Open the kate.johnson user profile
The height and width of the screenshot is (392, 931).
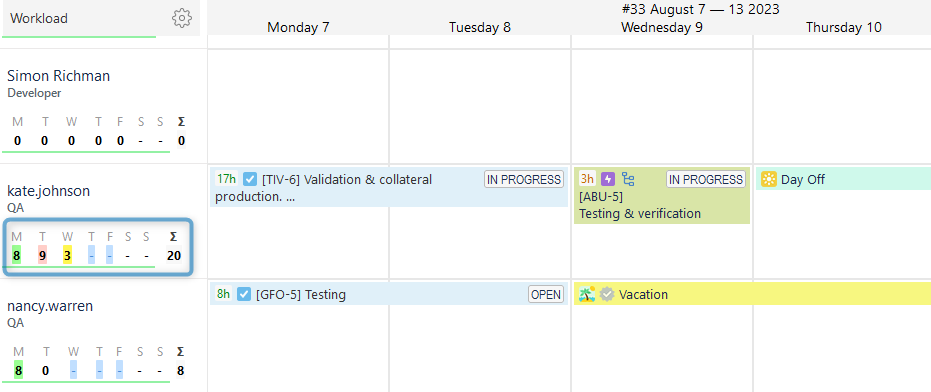pos(49,191)
